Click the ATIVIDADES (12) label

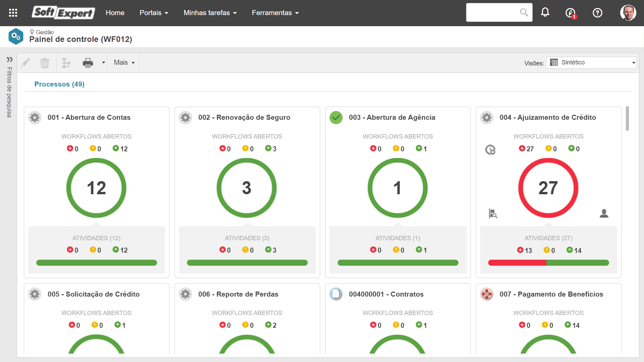[96, 238]
